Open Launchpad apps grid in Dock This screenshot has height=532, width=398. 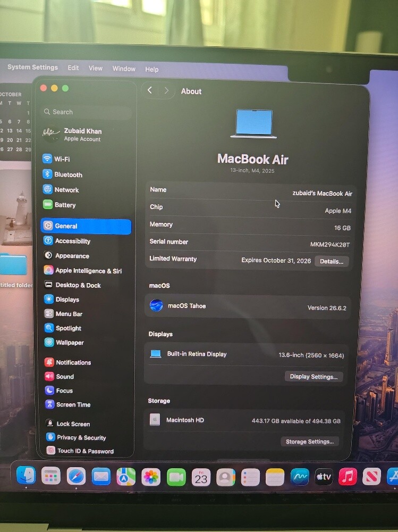click(x=51, y=476)
